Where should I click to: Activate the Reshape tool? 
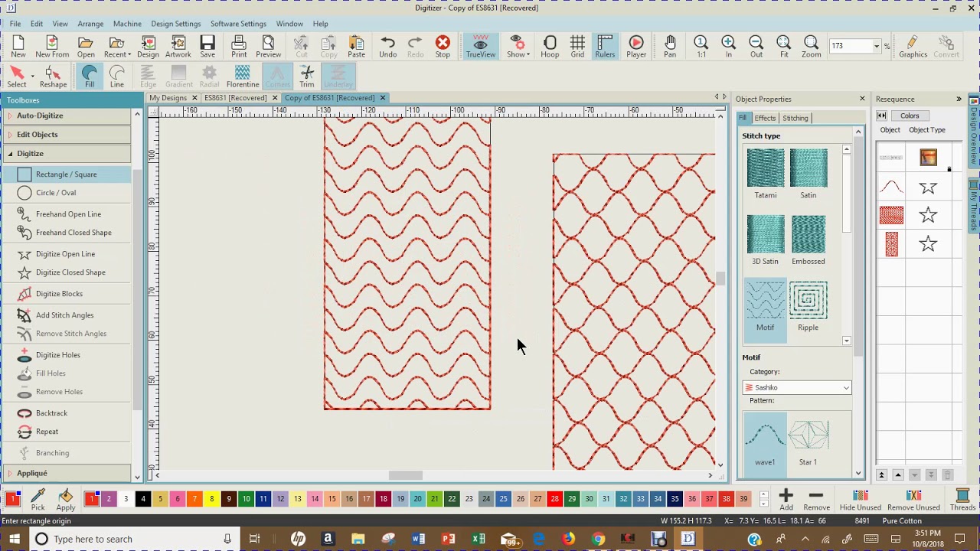click(53, 77)
